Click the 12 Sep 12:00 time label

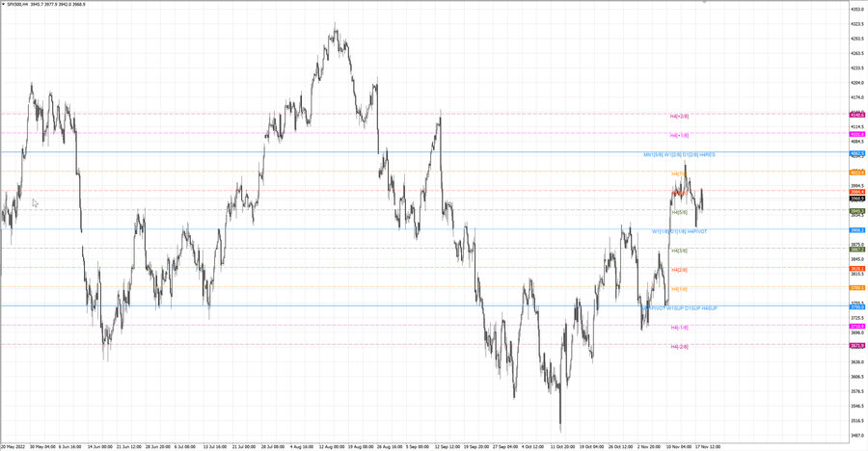coord(448,446)
